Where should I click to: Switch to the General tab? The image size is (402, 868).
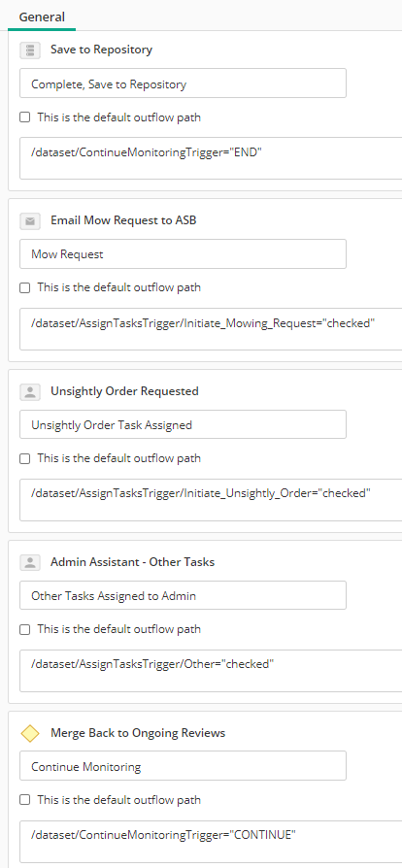(42, 17)
